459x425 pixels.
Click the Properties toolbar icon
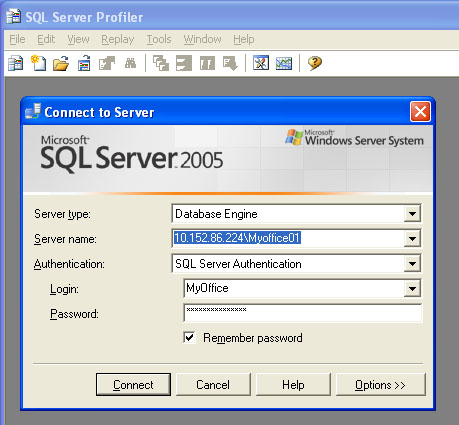(x=107, y=63)
